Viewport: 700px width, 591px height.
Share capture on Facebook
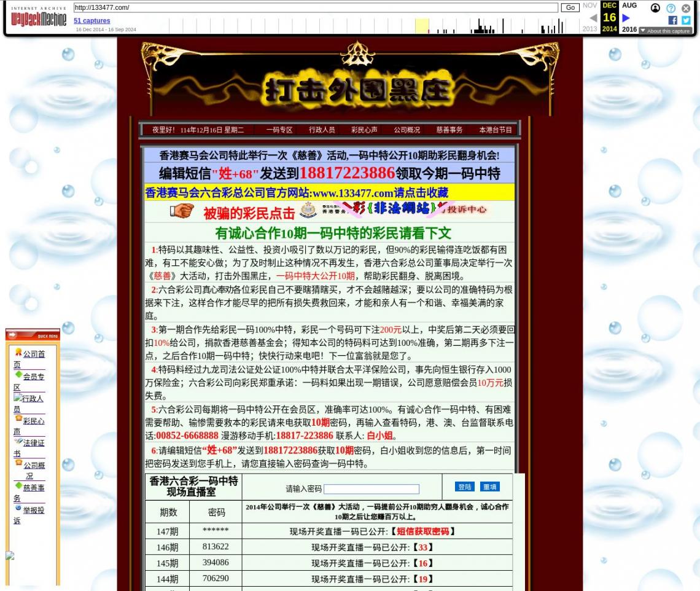(x=673, y=20)
